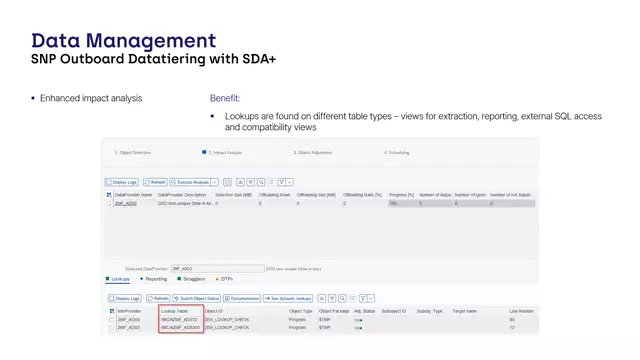Click the Adj. Status icon in line 90 row
The image size is (640, 360).
(x=358, y=320)
